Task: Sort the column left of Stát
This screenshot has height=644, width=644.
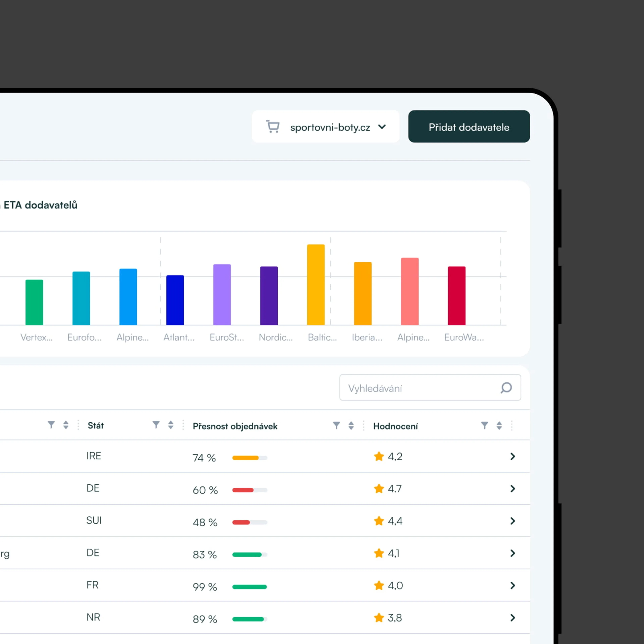Action: tap(66, 425)
